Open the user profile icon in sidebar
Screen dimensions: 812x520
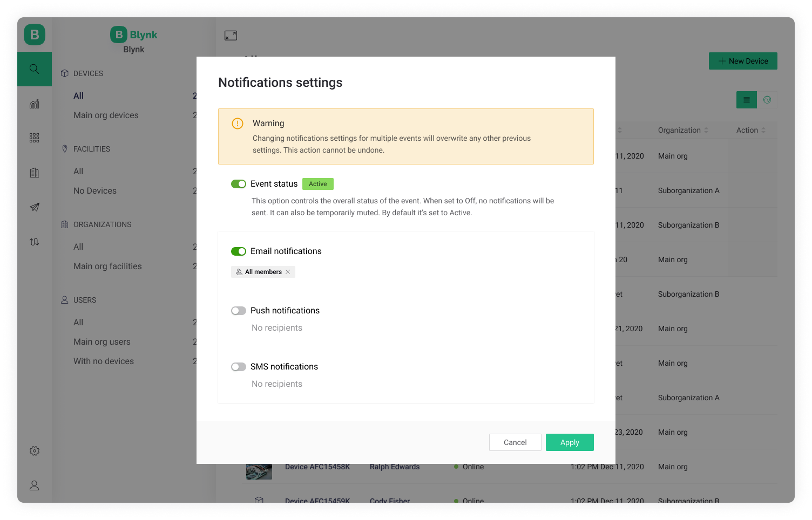point(34,485)
